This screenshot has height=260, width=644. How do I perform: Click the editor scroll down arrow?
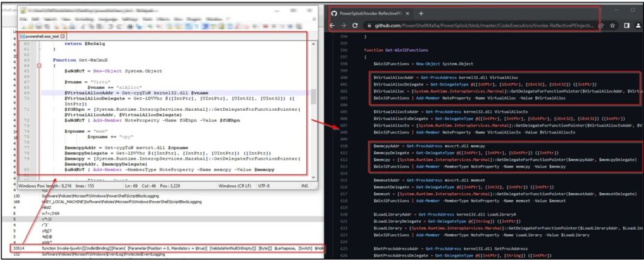[x=313, y=176]
